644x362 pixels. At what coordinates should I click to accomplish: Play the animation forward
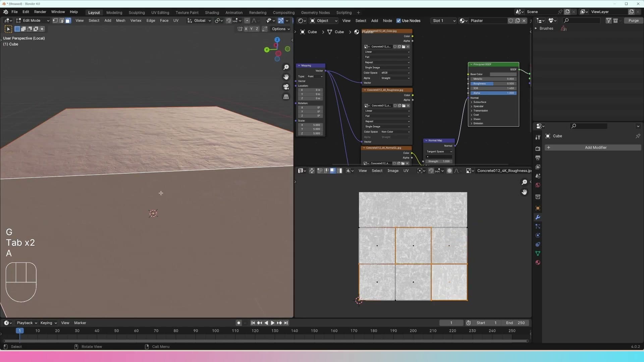click(273, 323)
